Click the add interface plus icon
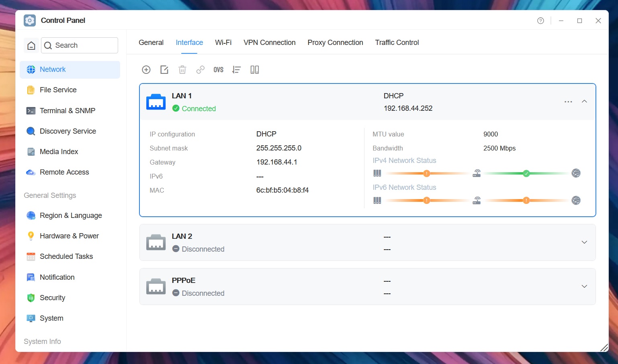This screenshot has width=618, height=364. click(146, 70)
